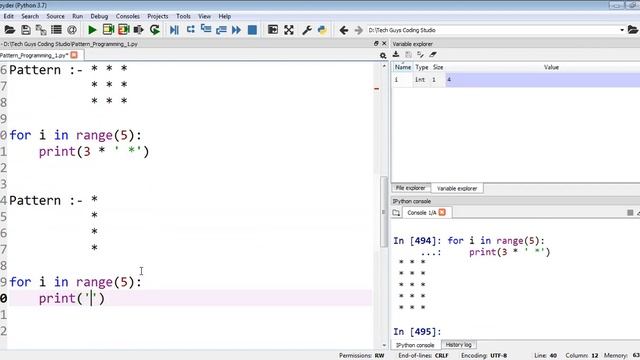Re-run the last script
This screenshot has height=360, width=640.
(155, 30)
